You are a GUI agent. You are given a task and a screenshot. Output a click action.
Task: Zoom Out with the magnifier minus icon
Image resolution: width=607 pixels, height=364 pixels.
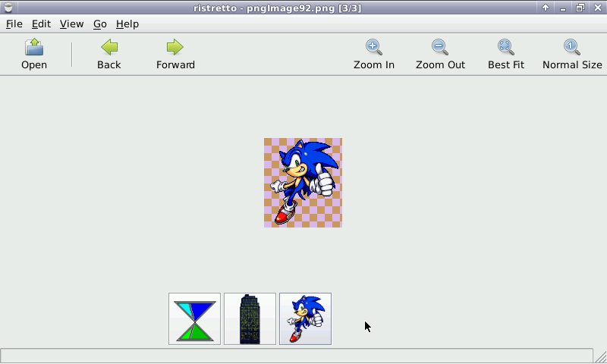click(x=440, y=47)
